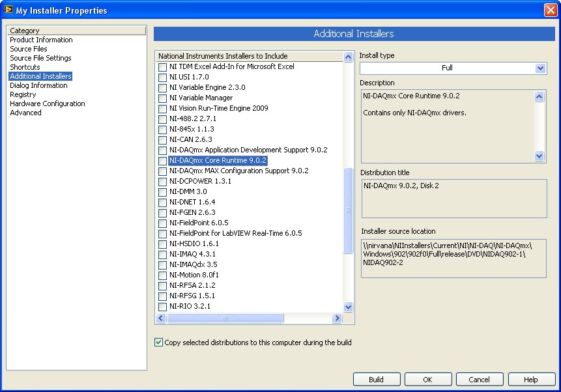The width and height of the screenshot is (561, 392).
Task: Click the Build button
Action: click(377, 380)
